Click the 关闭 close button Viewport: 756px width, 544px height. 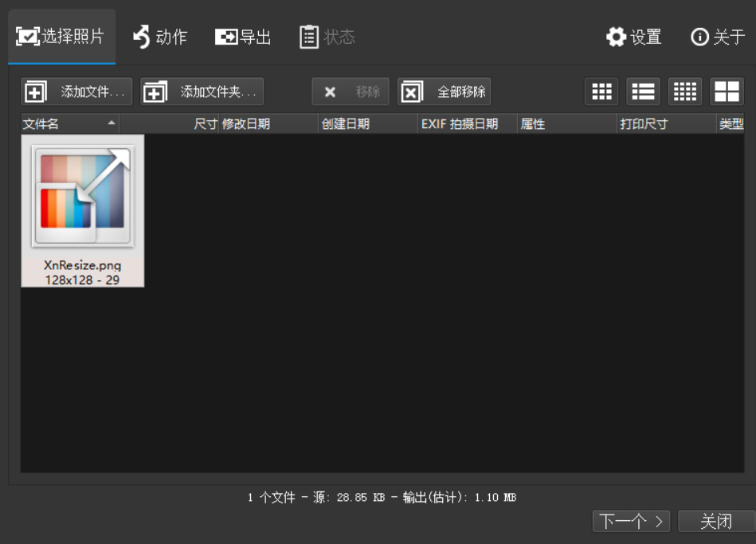tap(716, 521)
